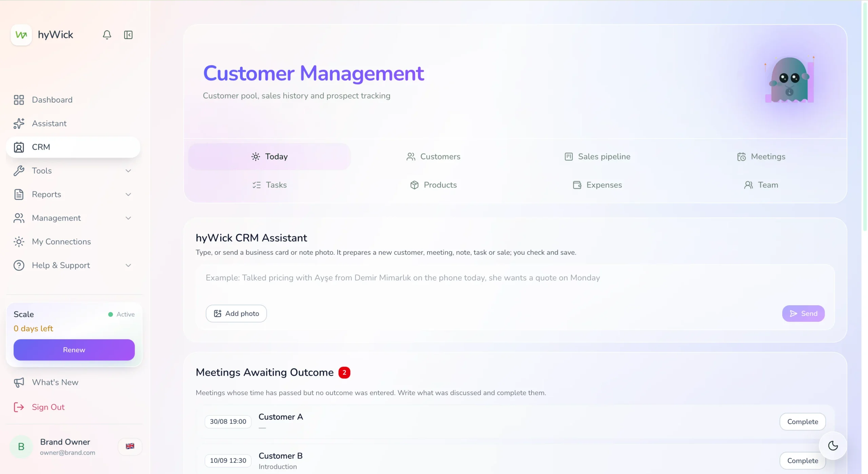868x474 pixels.
Task: Click the '30/08 19:00' date badge
Action: pos(228,421)
